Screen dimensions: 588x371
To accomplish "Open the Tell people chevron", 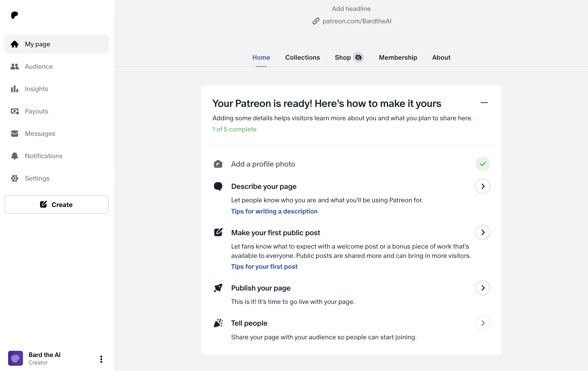I will 483,323.
